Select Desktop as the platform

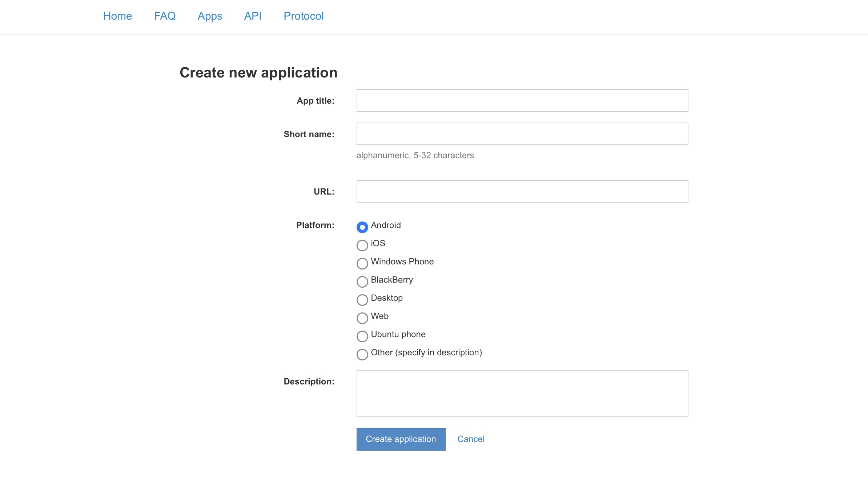click(362, 300)
